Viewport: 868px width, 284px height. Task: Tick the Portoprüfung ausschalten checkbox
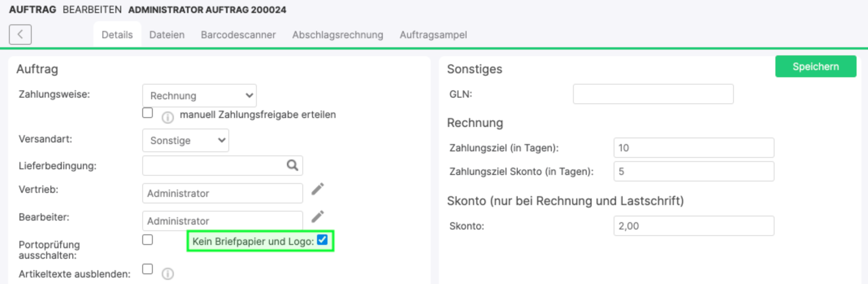point(148,240)
